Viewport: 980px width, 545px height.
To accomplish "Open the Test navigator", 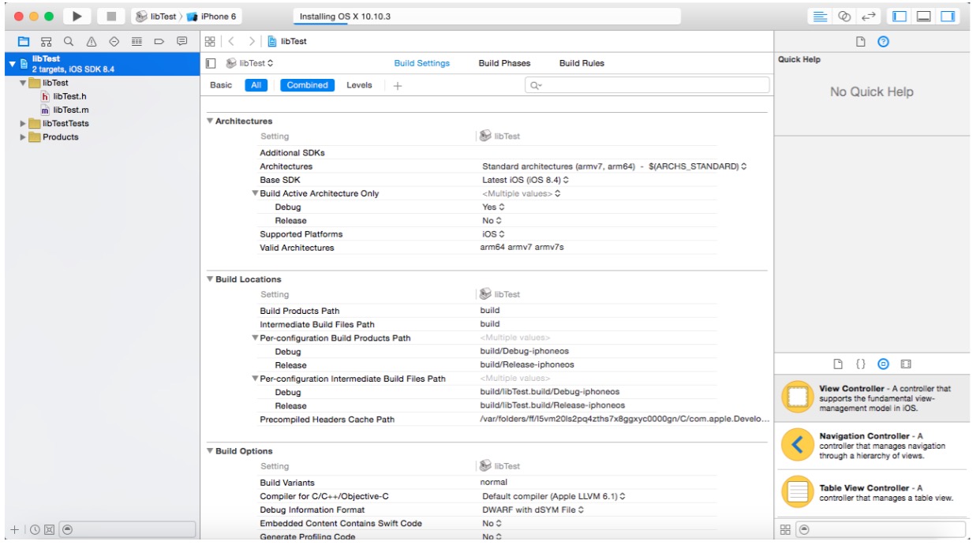I will (114, 41).
